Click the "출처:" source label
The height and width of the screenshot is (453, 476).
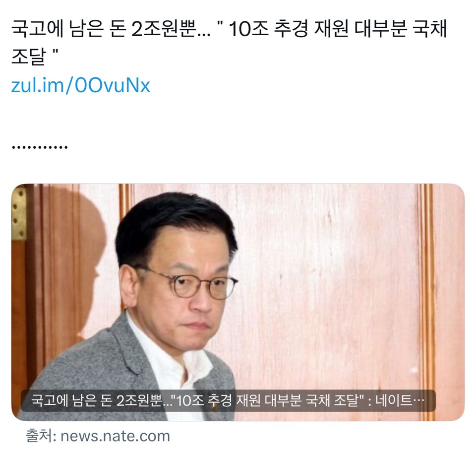(x=41, y=436)
